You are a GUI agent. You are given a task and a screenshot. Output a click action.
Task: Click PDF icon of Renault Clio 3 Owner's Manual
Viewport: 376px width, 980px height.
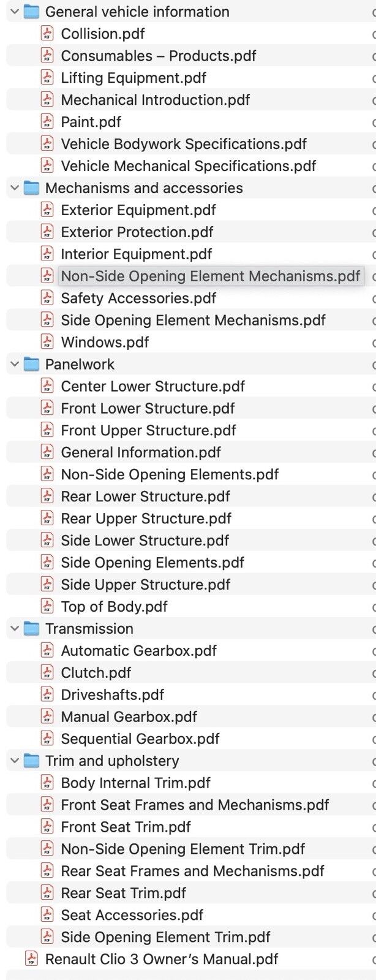(x=31, y=959)
